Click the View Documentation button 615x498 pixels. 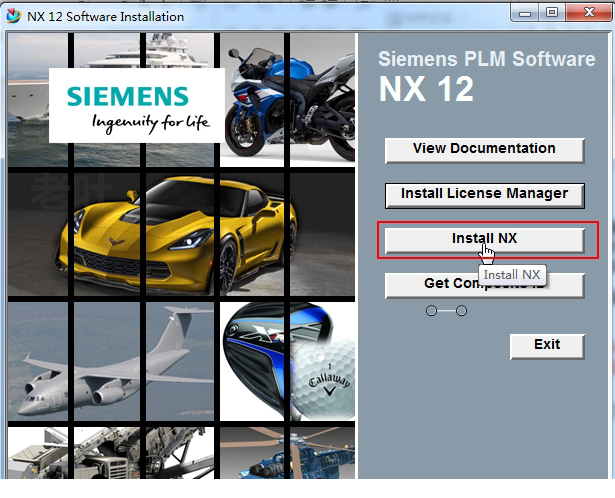pyautogui.click(x=484, y=150)
